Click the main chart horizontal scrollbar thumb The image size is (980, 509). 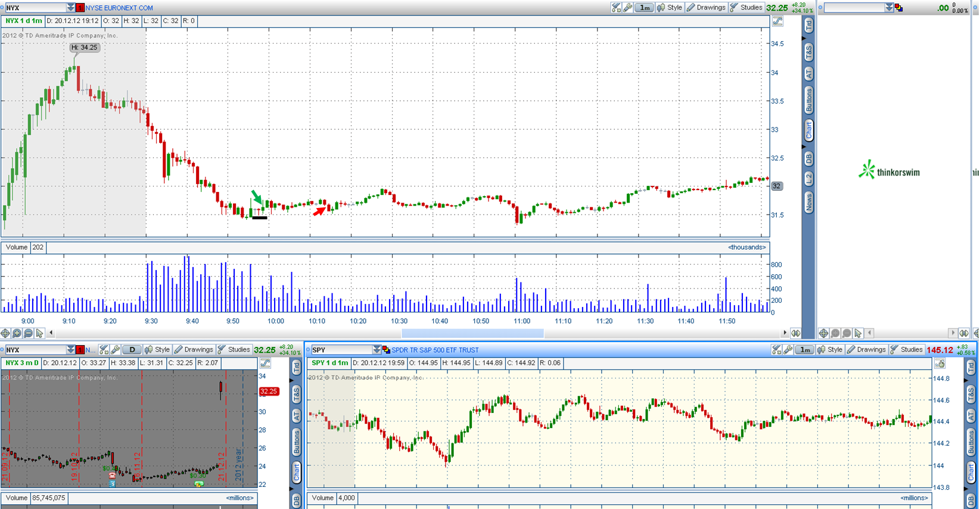(472, 333)
